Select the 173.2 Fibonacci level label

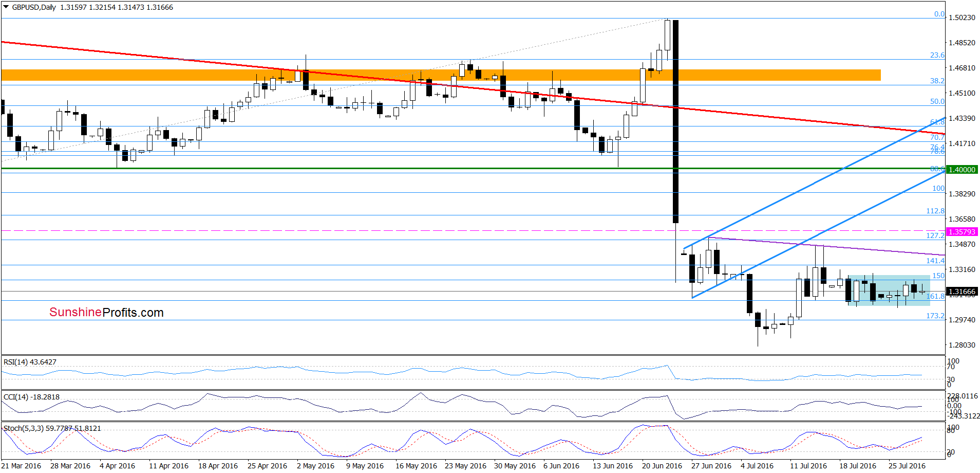pos(935,316)
